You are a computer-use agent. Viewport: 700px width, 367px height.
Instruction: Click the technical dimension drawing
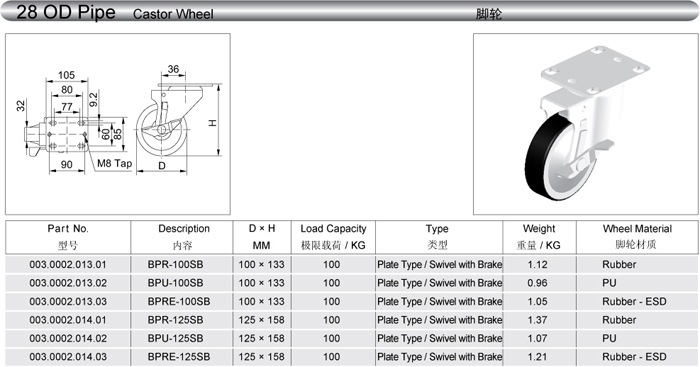tap(118, 124)
